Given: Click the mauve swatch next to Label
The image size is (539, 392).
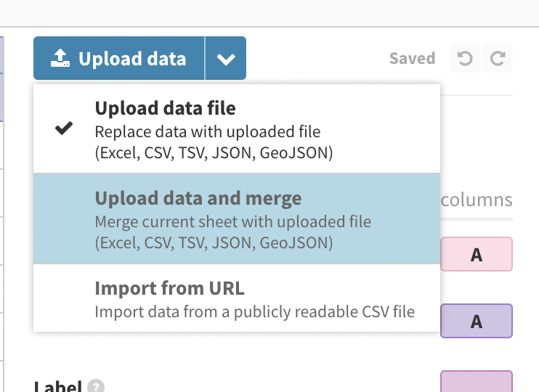Looking at the screenshot, I should coord(477,381).
